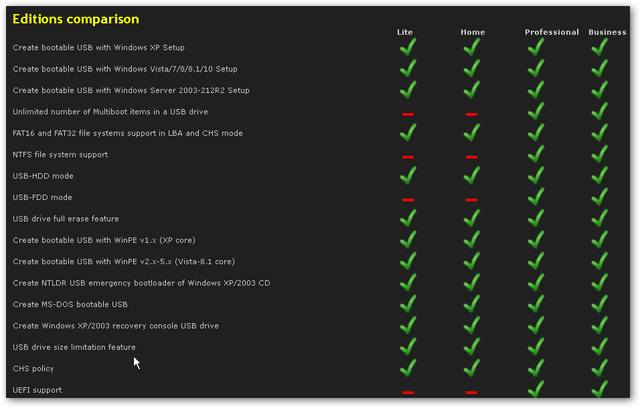Click the Home checkmark for Windows Server Setup
The width and height of the screenshot is (640, 408).
coord(472,89)
